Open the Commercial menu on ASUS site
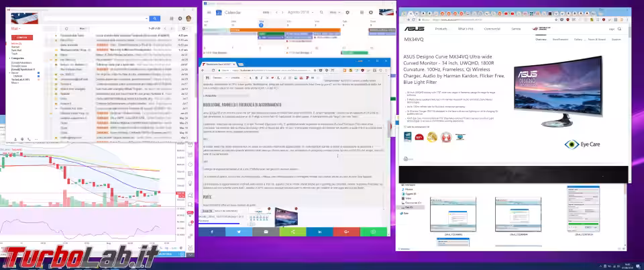Screen dimensions: 644x270 [x=492, y=29]
